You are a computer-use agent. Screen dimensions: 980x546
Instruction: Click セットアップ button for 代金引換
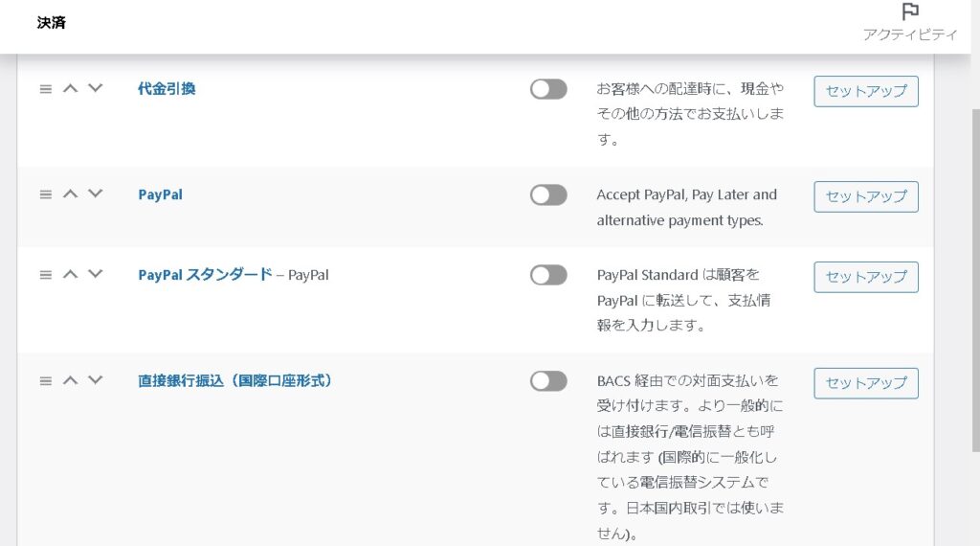coord(866,91)
